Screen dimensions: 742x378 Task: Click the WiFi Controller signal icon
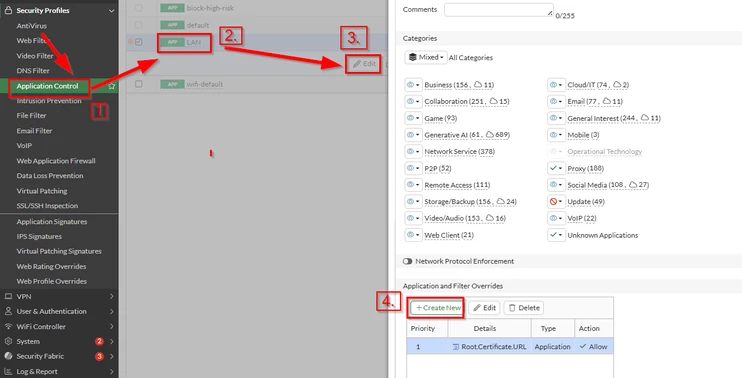coord(8,326)
